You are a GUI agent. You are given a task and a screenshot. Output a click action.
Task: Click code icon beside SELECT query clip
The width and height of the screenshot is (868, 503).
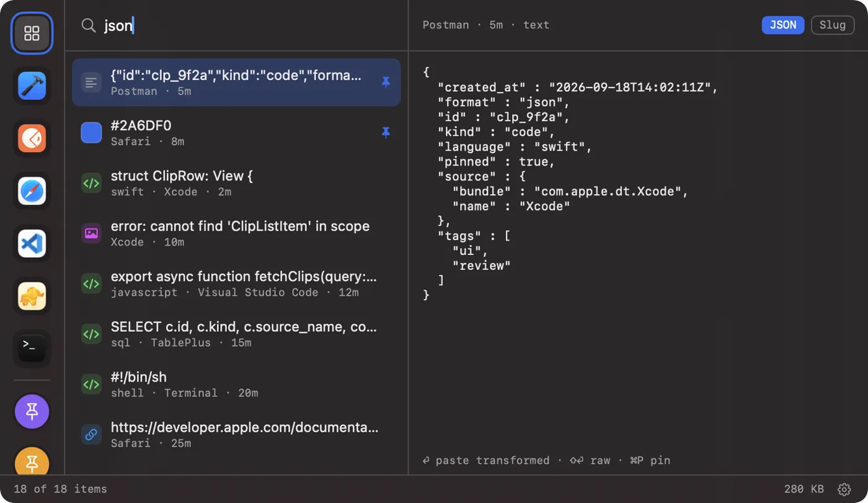point(91,334)
